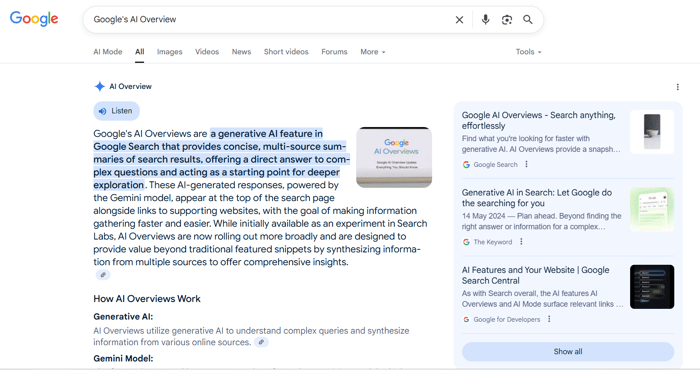Viewport: 700px width, 370px height.
Task: Open AI Overview three-dot options menu
Action: [678, 87]
